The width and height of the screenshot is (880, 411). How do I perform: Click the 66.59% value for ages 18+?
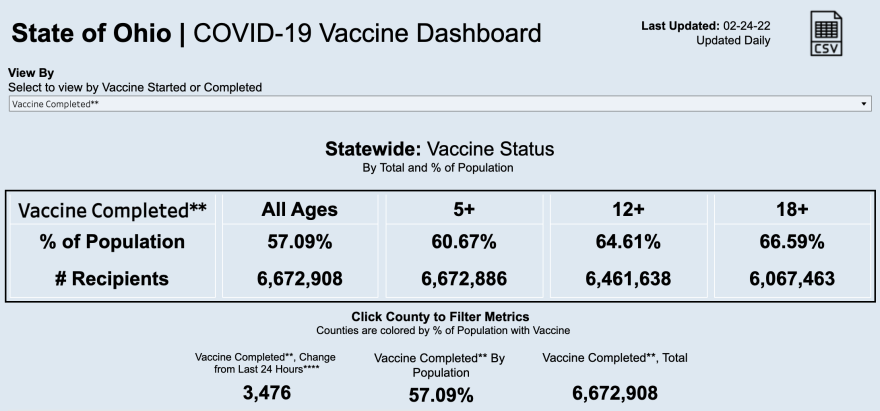[x=792, y=242]
